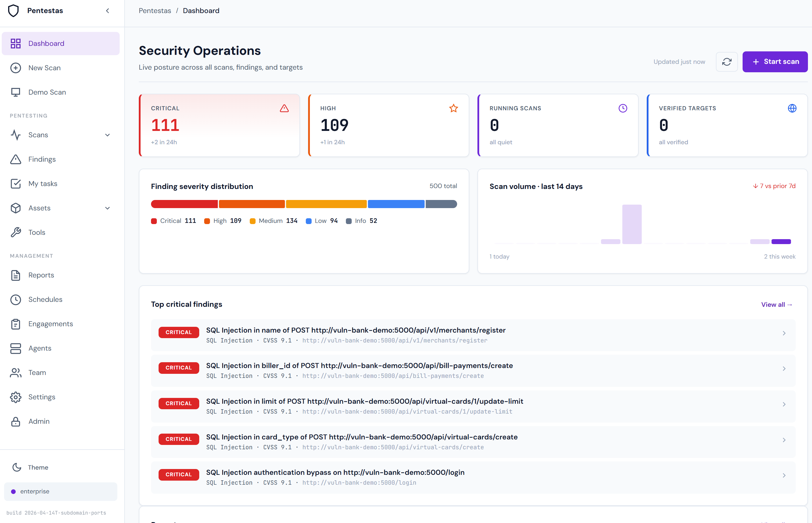Open the Dashboard grid icon
812x523 pixels.
click(x=16, y=44)
